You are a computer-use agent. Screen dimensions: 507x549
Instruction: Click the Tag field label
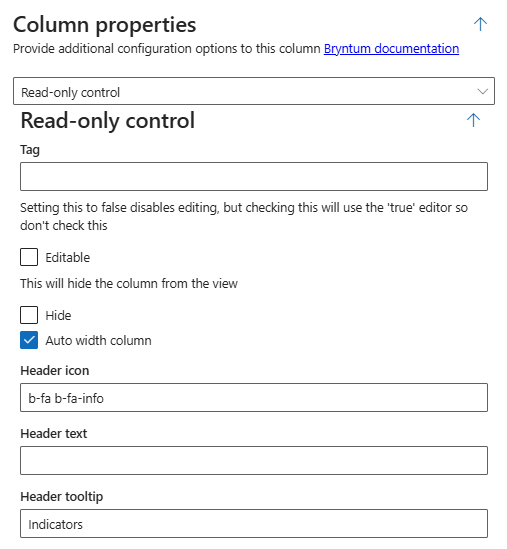30,150
